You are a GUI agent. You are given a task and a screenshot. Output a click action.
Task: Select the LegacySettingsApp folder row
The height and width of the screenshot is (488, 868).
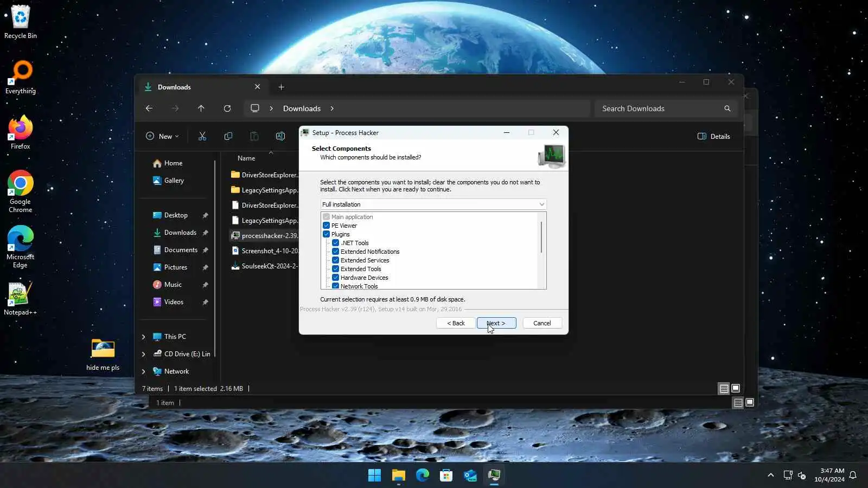coord(264,190)
